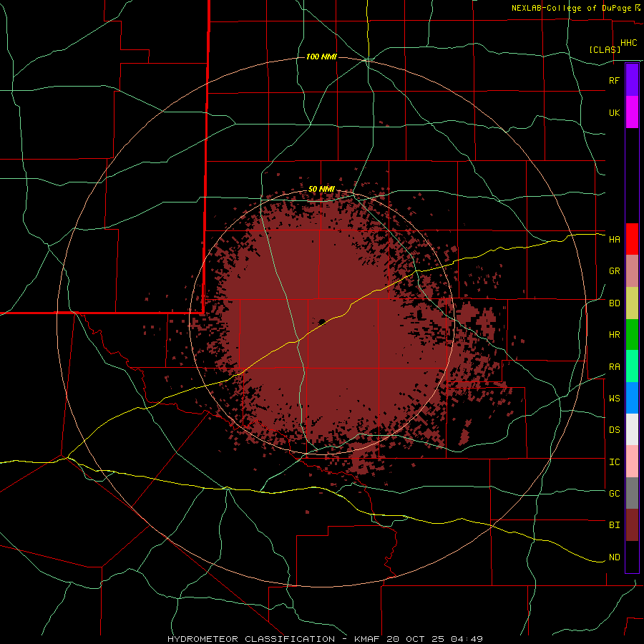Viewport: 644px width, 644px height.
Task: Select the light pink IC legend swatch
Action: (x=632, y=462)
